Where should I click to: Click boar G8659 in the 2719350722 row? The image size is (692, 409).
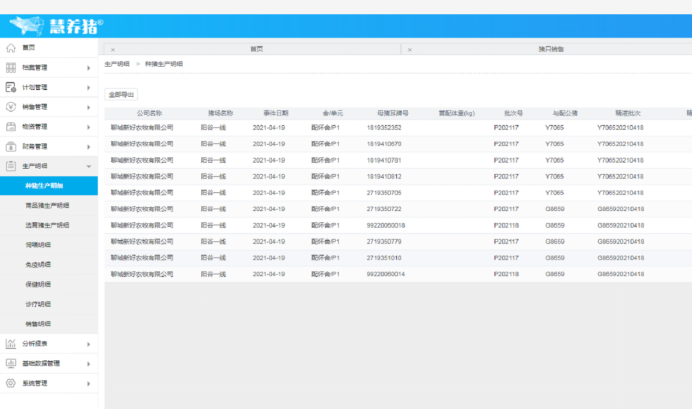pyautogui.click(x=555, y=209)
